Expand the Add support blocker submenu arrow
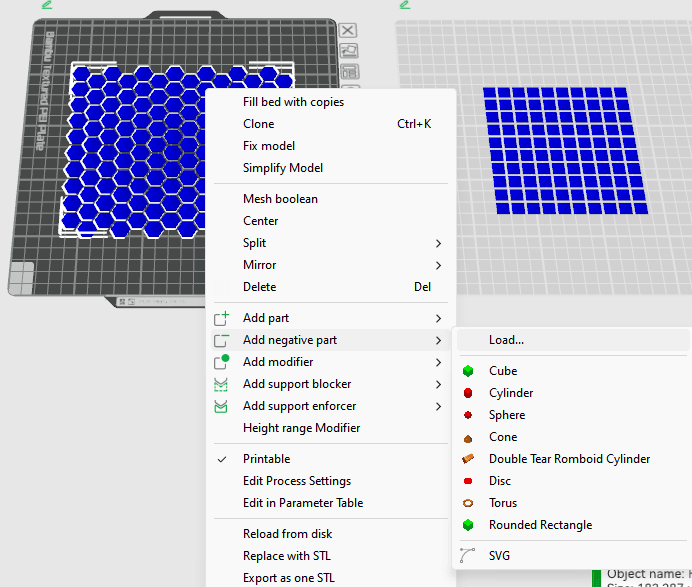Image resolution: width=692 pixels, height=587 pixels. click(x=438, y=384)
